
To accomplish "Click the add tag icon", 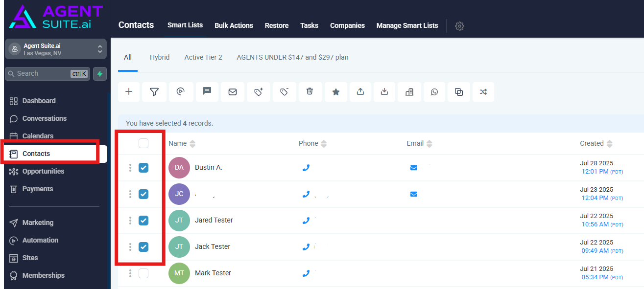I will pyautogui.click(x=259, y=92).
